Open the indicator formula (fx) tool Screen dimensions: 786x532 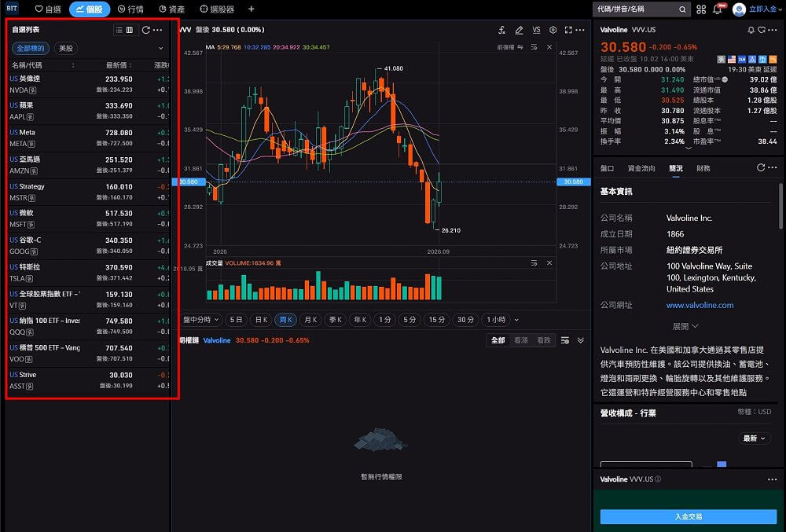tap(501, 30)
